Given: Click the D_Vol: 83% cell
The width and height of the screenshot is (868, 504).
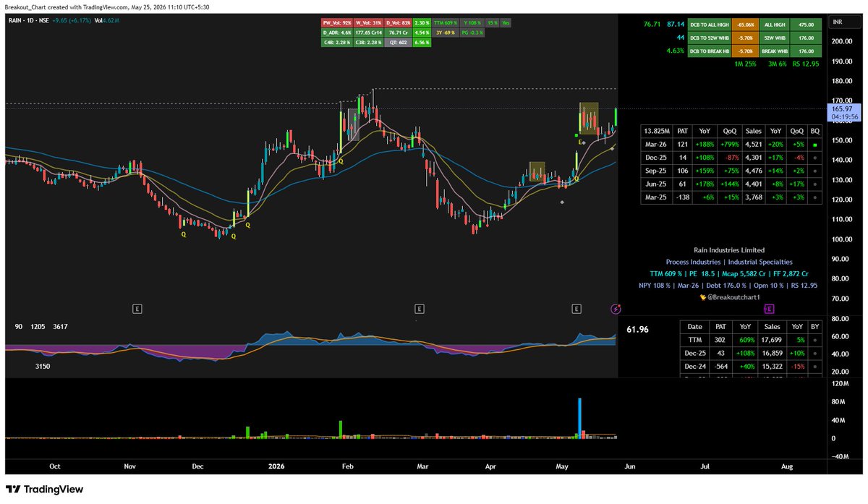Looking at the screenshot, I should tap(398, 23).
